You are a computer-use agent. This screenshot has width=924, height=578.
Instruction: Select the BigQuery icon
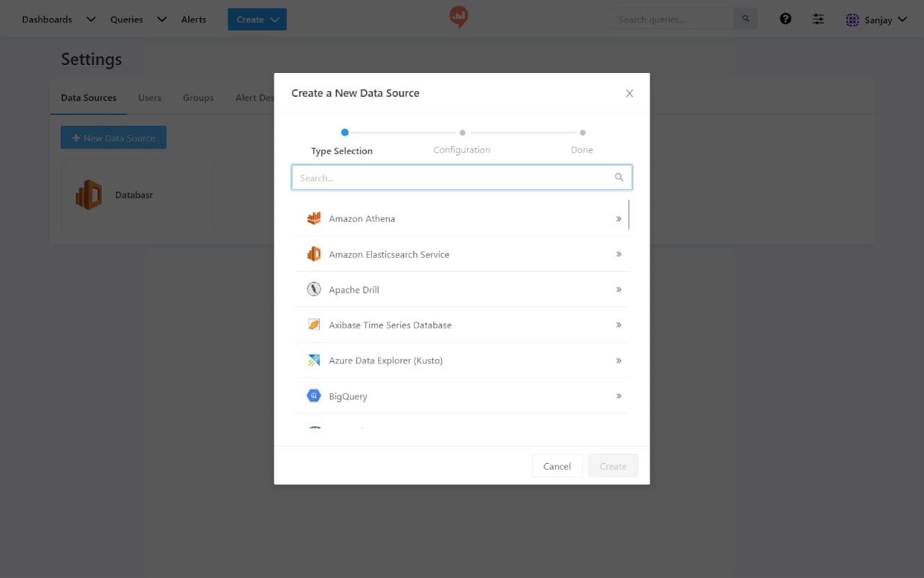314,395
